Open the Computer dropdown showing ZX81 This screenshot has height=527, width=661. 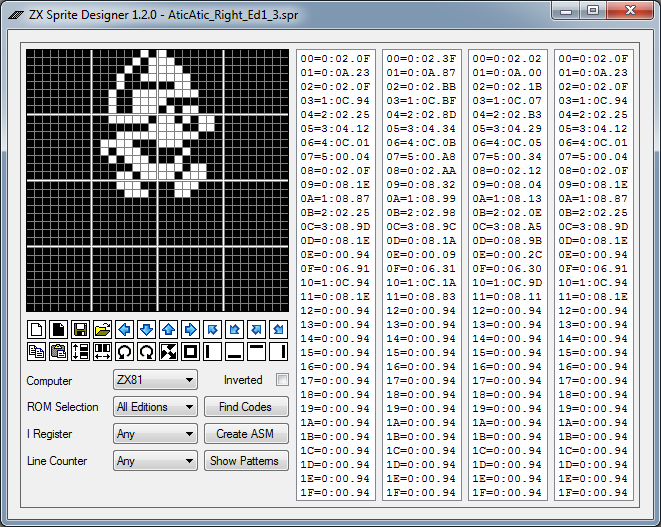(x=155, y=380)
